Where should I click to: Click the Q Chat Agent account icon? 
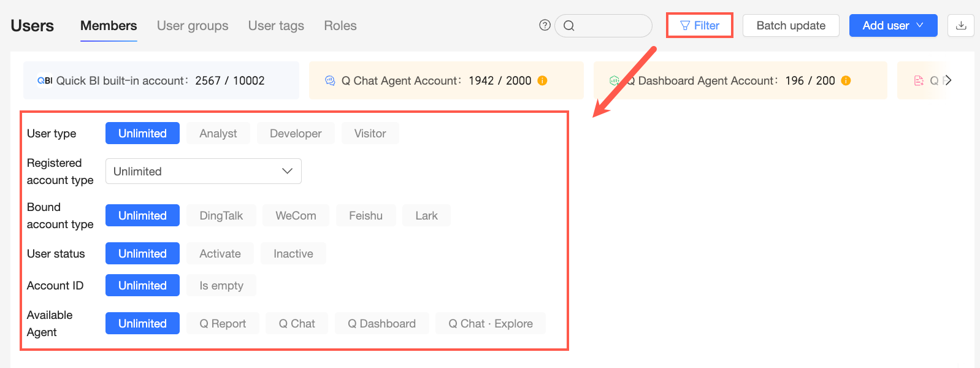point(330,80)
